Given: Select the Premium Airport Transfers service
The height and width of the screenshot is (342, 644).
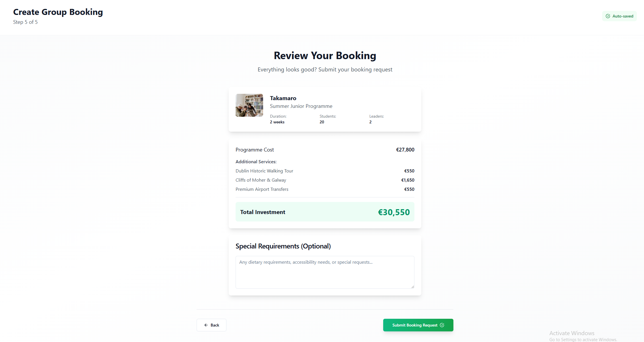Looking at the screenshot, I should pos(262,189).
